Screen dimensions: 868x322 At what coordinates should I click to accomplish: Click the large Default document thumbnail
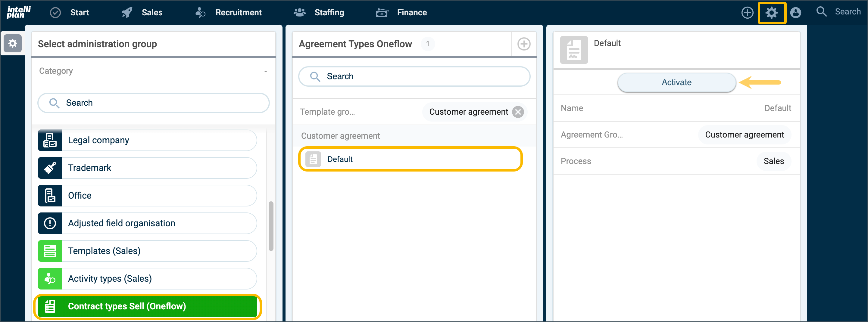tap(573, 50)
